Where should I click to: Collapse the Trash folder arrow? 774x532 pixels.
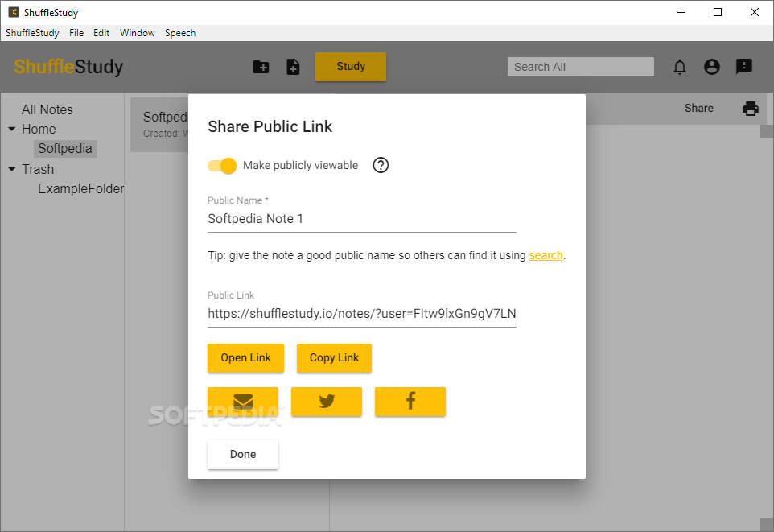[x=12, y=169]
